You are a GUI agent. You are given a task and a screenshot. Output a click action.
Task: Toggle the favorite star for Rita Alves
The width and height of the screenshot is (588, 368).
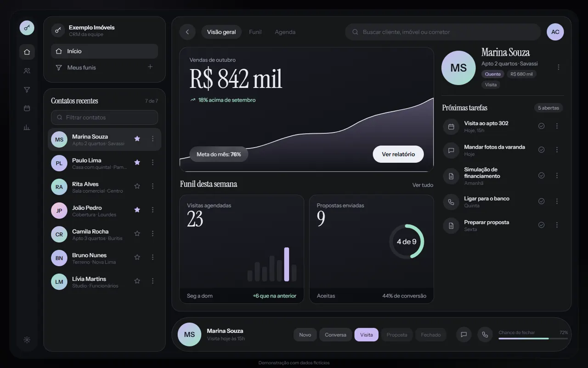pos(137,186)
